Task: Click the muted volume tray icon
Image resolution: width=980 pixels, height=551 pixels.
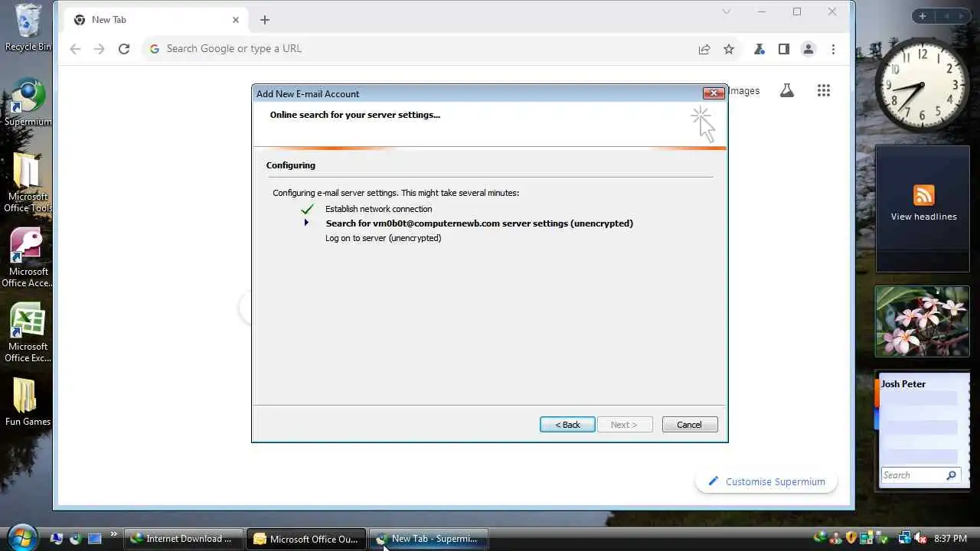Action: click(x=920, y=538)
